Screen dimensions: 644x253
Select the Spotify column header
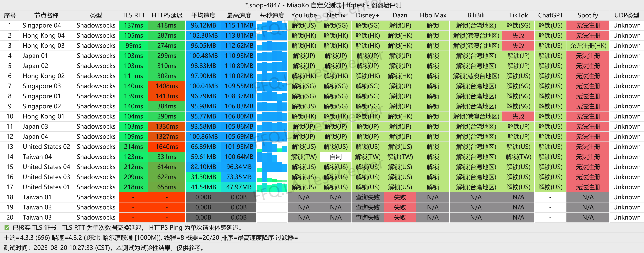pos(588,15)
